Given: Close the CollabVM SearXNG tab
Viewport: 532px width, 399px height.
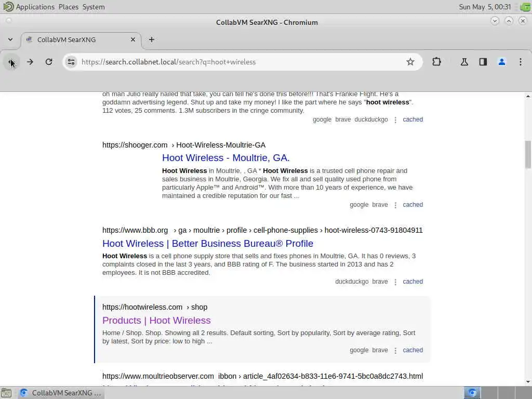Looking at the screenshot, I should (x=133, y=39).
